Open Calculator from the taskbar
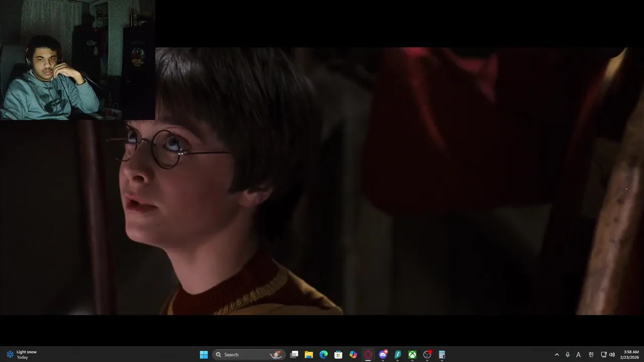Image resolution: width=644 pixels, height=362 pixels. (x=442, y=354)
